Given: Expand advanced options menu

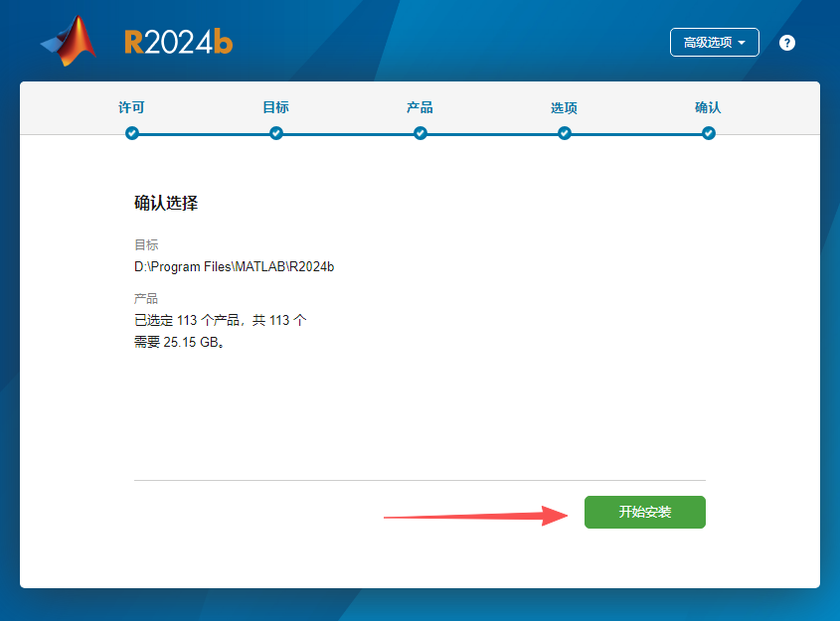Looking at the screenshot, I should click(713, 42).
